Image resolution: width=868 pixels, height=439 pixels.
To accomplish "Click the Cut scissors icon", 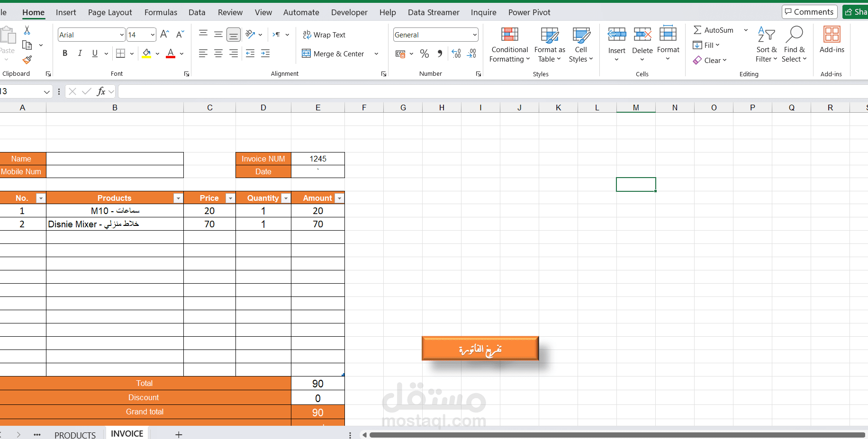I will (x=27, y=30).
